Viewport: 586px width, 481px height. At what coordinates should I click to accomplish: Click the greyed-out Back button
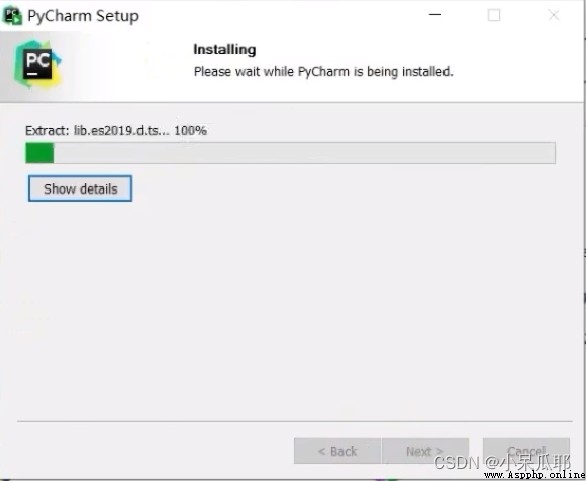(337, 451)
